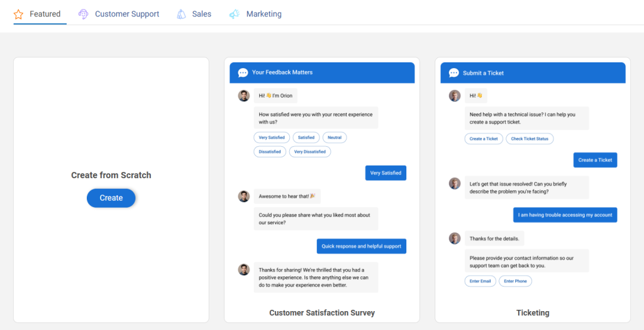Click the bot avatar beside 'Hi! I'm Orion'
644x330 pixels.
tap(244, 96)
